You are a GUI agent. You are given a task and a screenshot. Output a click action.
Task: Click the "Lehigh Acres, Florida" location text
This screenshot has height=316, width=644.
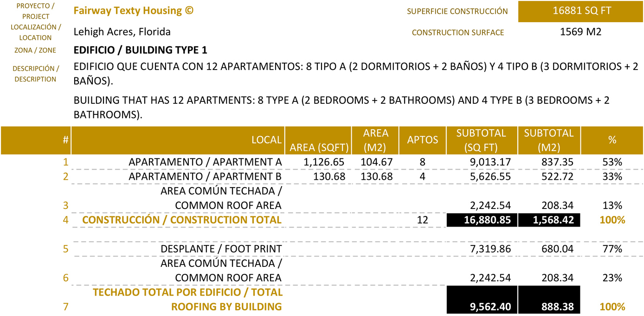point(122,32)
